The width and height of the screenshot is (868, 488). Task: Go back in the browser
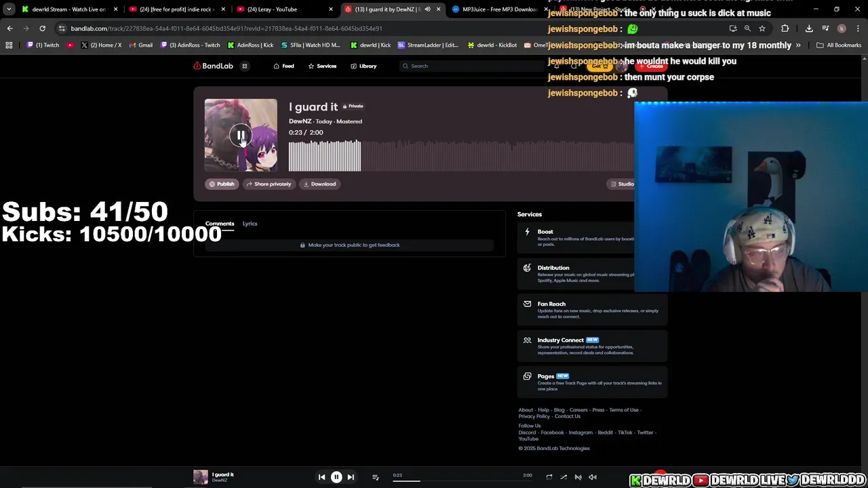pos(9,28)
